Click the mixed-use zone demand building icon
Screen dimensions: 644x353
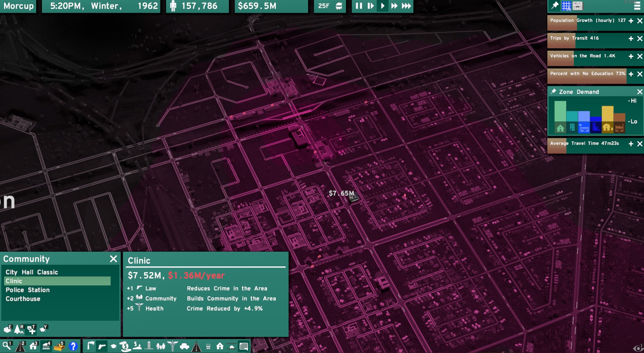tap(572, 128)
